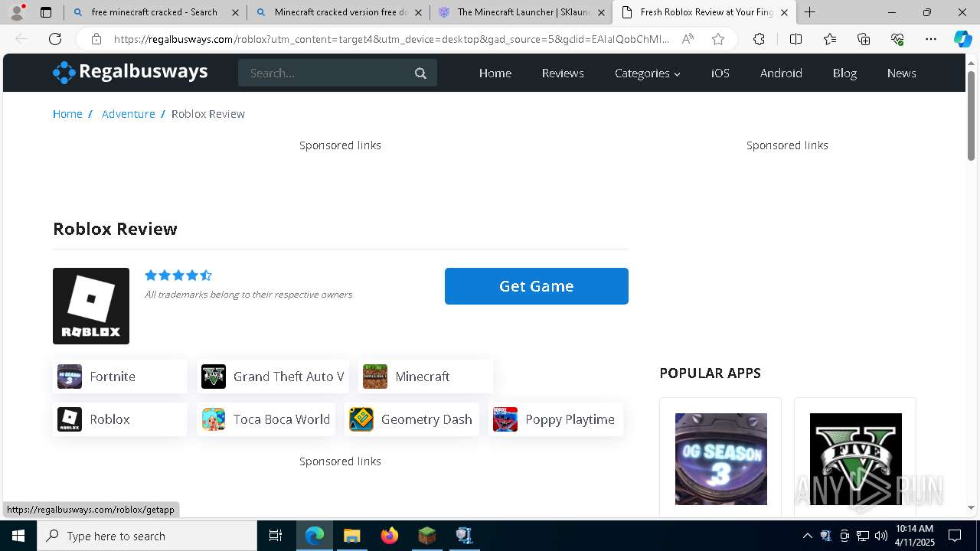The width and height of the screenshot is (980, 551).
Task: Click the volume tray icon
Action: (881, 536)
